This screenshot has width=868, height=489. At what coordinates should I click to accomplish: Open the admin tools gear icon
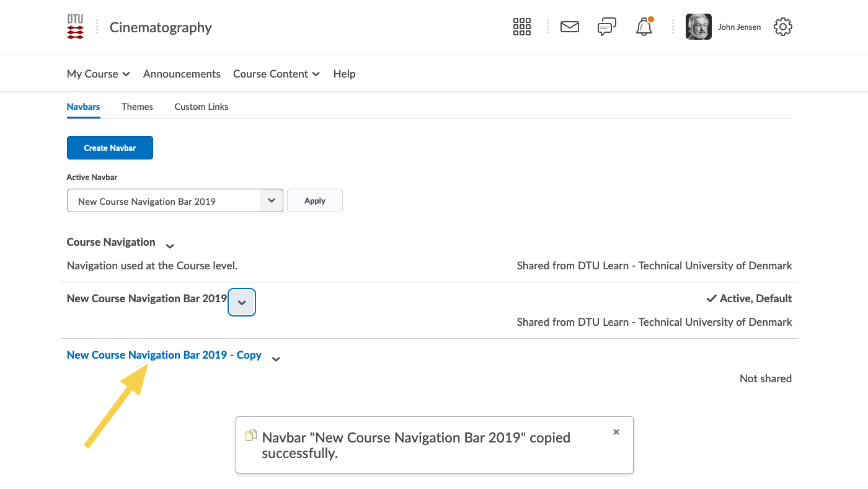(x=783, y=27)
